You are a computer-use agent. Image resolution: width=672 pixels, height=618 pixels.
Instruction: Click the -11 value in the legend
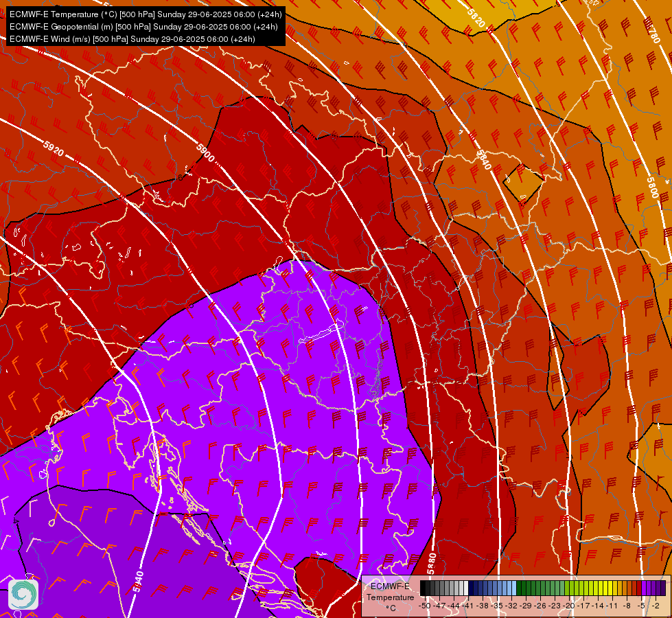pos(613,606)
